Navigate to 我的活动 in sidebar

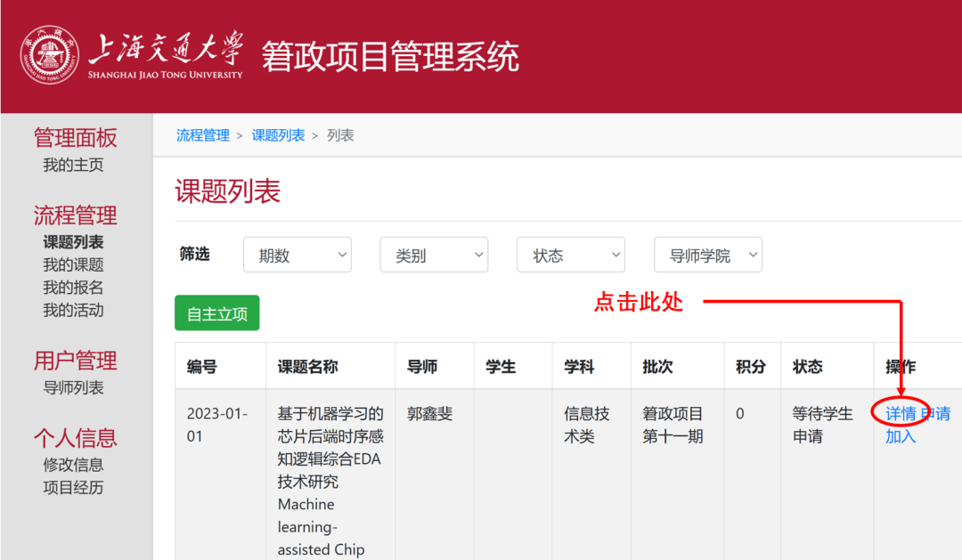click(73, 311)
